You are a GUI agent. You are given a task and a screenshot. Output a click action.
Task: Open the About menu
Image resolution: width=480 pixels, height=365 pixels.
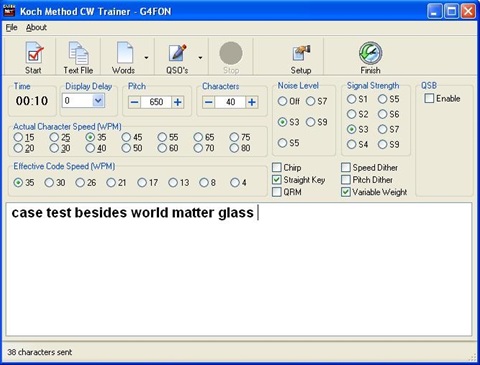coord(36,28)
